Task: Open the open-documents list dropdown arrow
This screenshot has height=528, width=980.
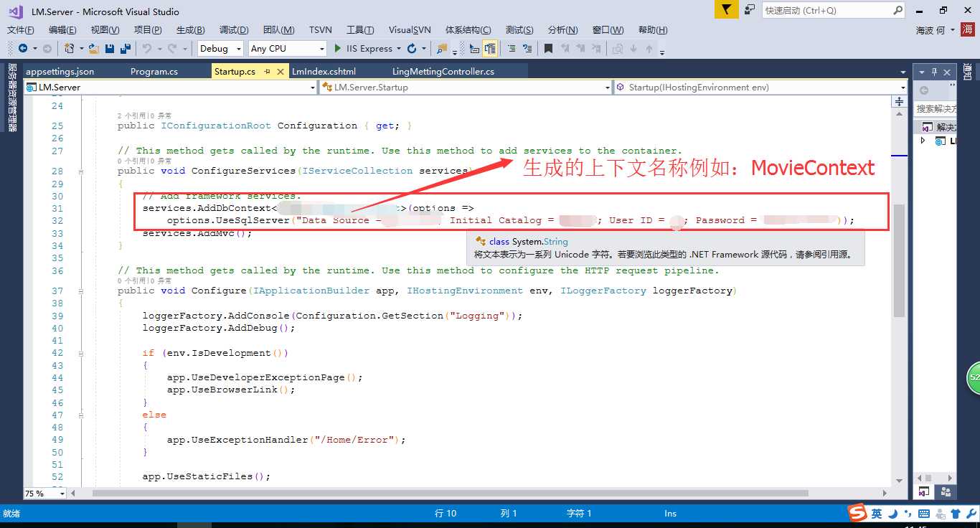Action: pos(903,72)
